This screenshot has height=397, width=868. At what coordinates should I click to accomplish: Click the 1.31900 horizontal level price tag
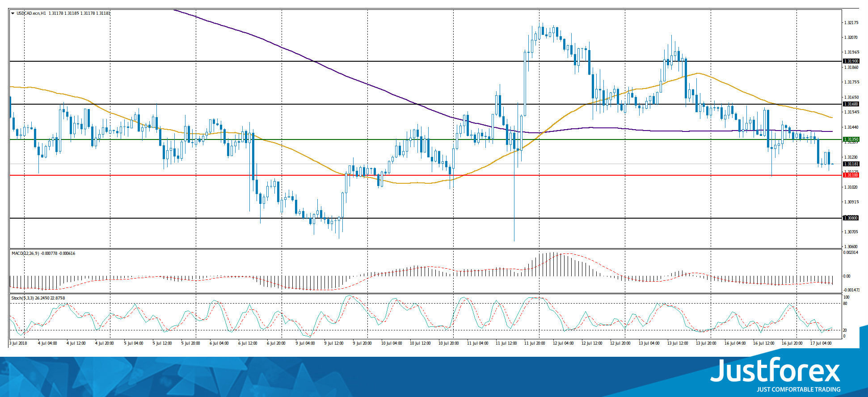coord(851,61)
